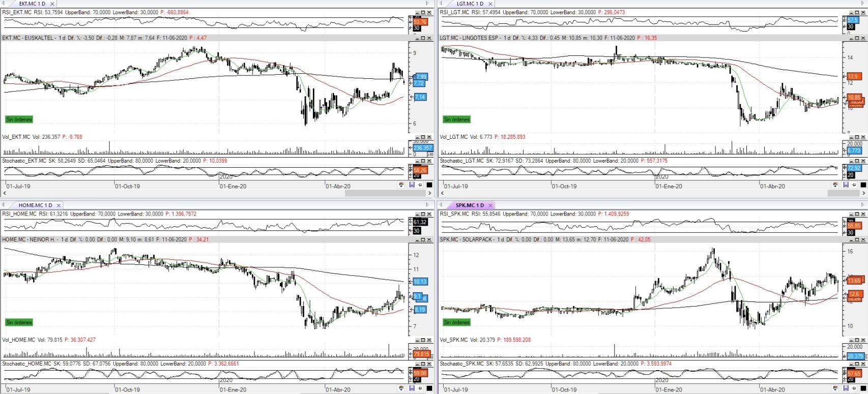Click the 'Stochastic_LGT.MC' pane title
Image resolution: width=868 pixels, height=394 pixels.
point(461,161)
